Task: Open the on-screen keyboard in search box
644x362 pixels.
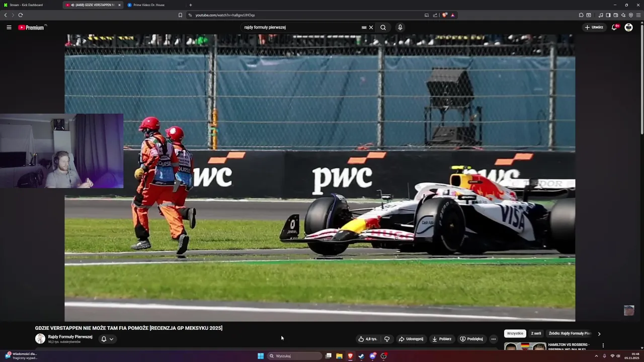Action: tap(364, 28)
